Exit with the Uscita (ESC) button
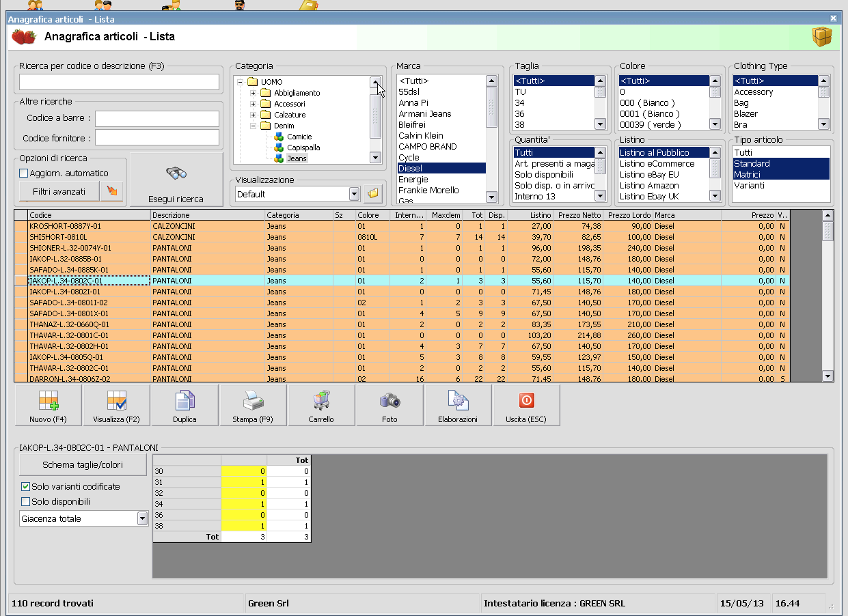Screen dimensions: 848x616 click(x=526, y=404)
